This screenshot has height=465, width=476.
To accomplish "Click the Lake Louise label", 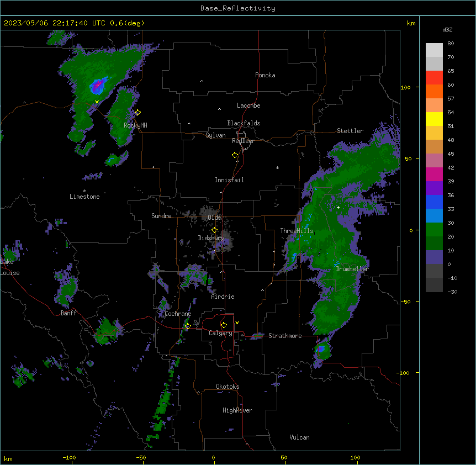I will pyautogui.click(x=10, y=267).
